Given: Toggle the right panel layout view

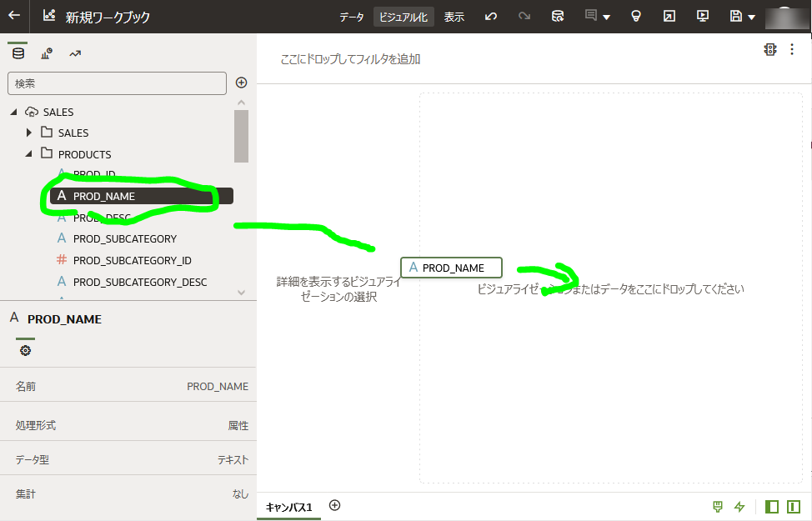Looking at the screenshot, I should coord(791,506).
